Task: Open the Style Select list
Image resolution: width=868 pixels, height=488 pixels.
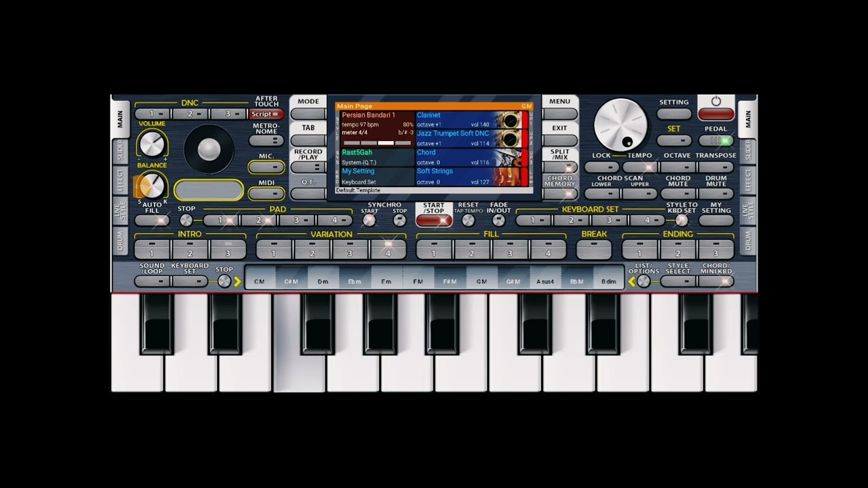Action: click(x=678, y=281)
